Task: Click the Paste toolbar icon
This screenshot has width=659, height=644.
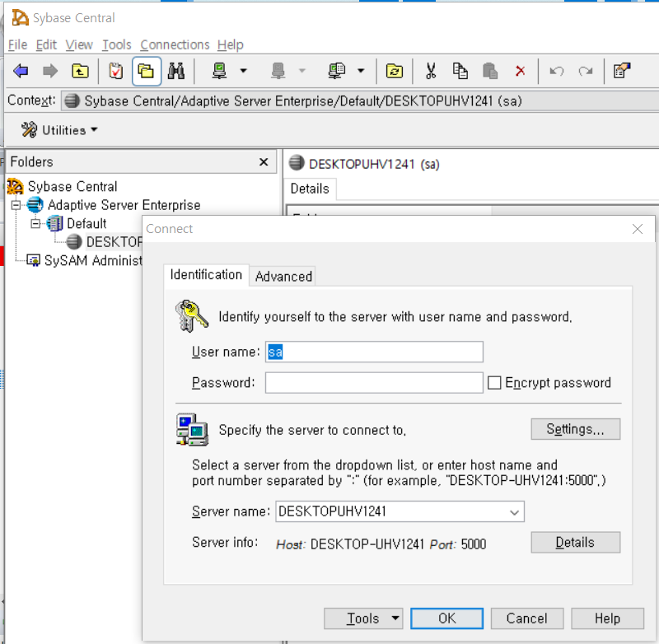Action: [x=490, y=71]
